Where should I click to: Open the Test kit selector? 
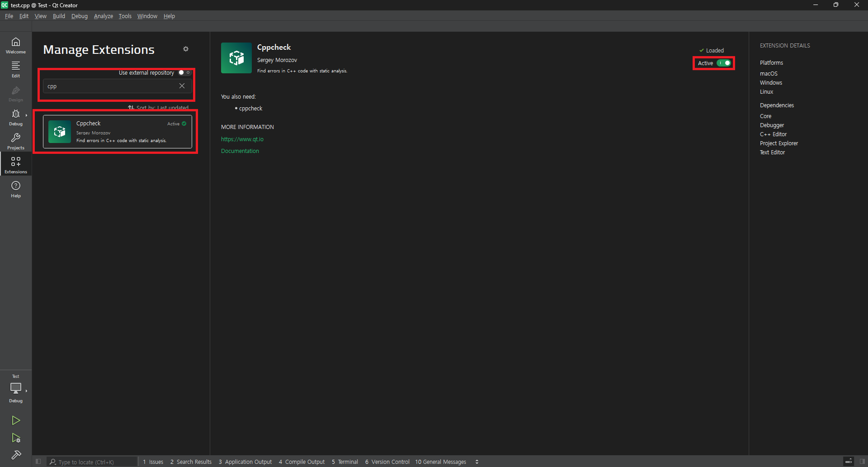(16, 388)
